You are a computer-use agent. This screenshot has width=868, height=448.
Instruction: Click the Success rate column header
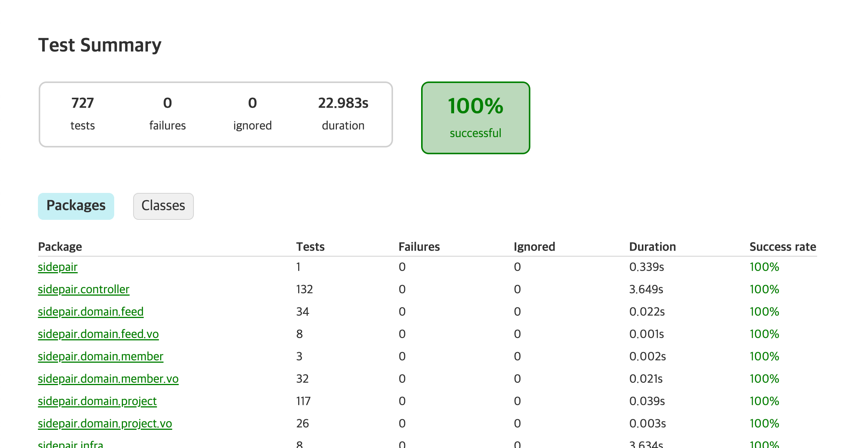pos(783,247)
